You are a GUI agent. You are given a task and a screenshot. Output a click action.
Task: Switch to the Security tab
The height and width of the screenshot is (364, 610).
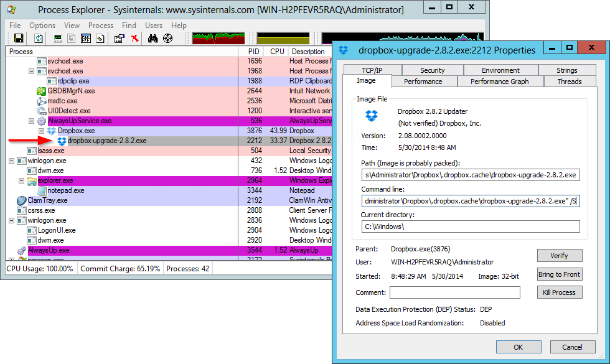pyautogui.click(x=432, y=70)
